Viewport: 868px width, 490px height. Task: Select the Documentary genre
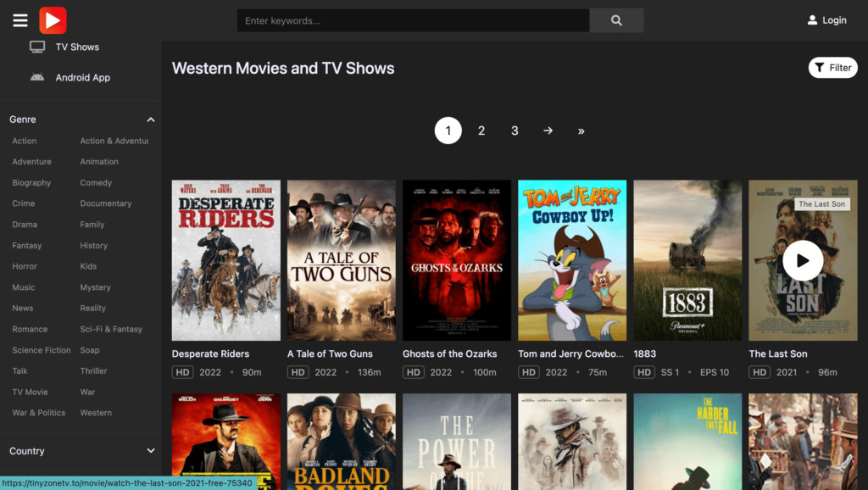point(106,203)
